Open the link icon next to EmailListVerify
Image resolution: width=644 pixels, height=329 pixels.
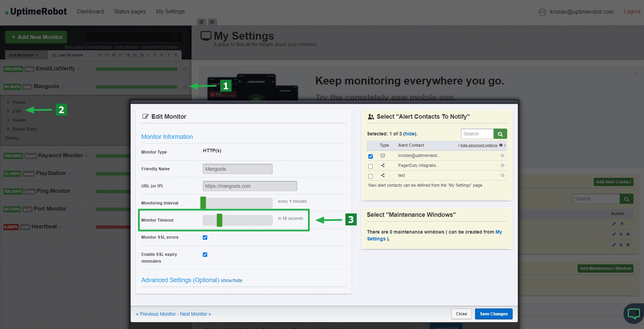click(79, 69)
